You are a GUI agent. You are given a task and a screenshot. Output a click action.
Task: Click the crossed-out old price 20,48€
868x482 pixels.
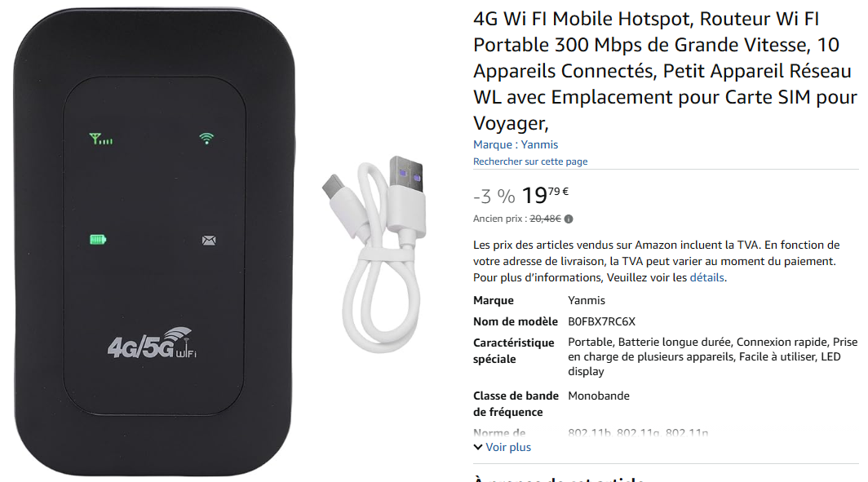tap(545, 219)
